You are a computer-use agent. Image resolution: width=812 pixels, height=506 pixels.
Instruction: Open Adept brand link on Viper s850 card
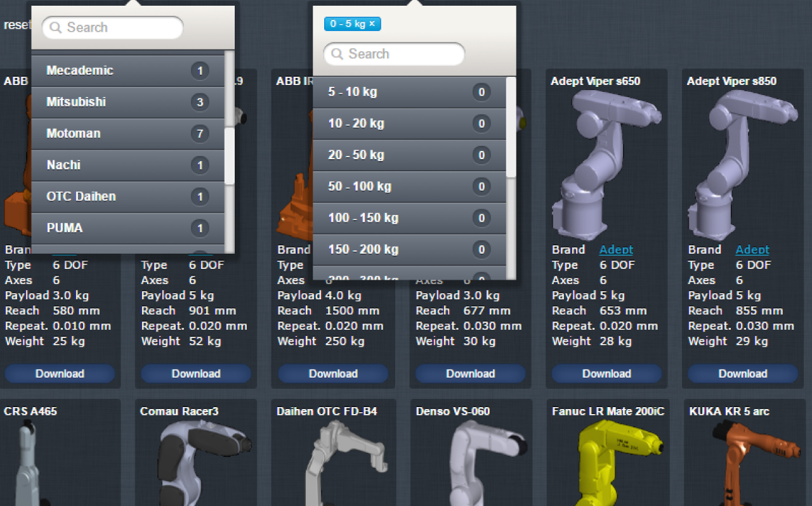pos(752,250)
